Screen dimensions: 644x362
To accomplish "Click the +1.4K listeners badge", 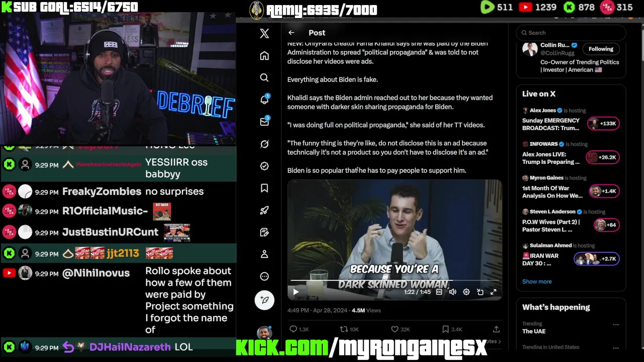I will pyautogui.click(x=603, y=191).
